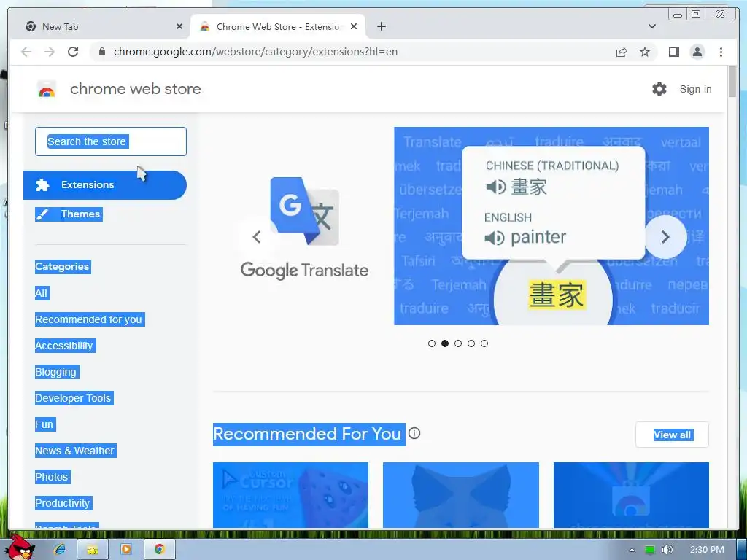Click the Chrome taskbar icon
Viewport: 747px width, 560px height.
pos(160,550)
